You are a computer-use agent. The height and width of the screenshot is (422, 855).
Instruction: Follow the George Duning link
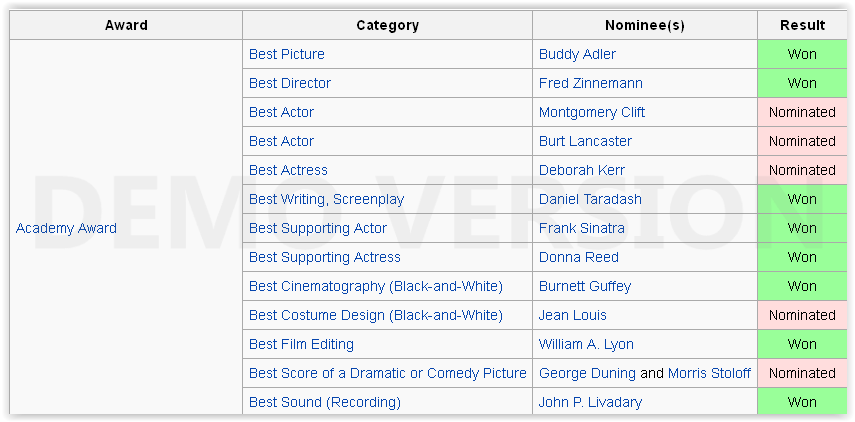587,373
